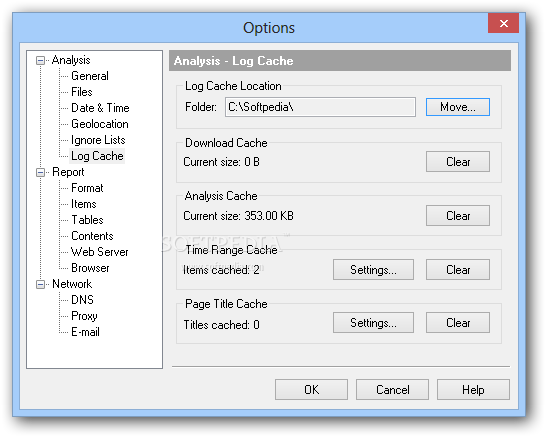The width and height of the screenshot is (546, 437).
Task: Click the Move... button
Action: point(458,107)
